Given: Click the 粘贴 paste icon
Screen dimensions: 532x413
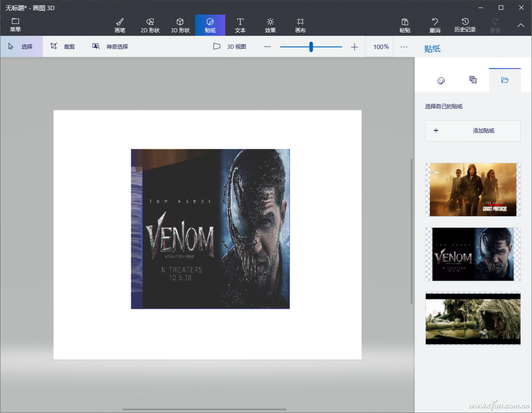Looking at the screenshot, I should 404,25.
